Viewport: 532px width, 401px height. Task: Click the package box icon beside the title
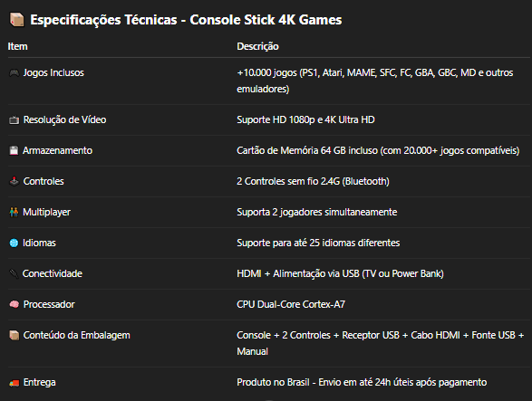[16, 20]
